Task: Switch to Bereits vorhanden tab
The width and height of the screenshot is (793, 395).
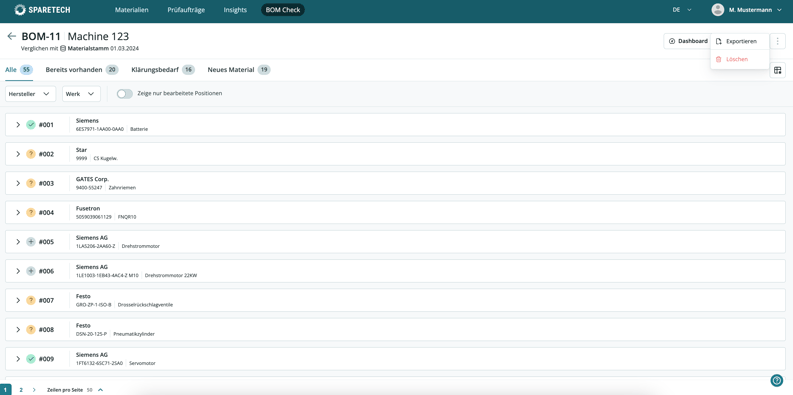Action: [81, 70]
